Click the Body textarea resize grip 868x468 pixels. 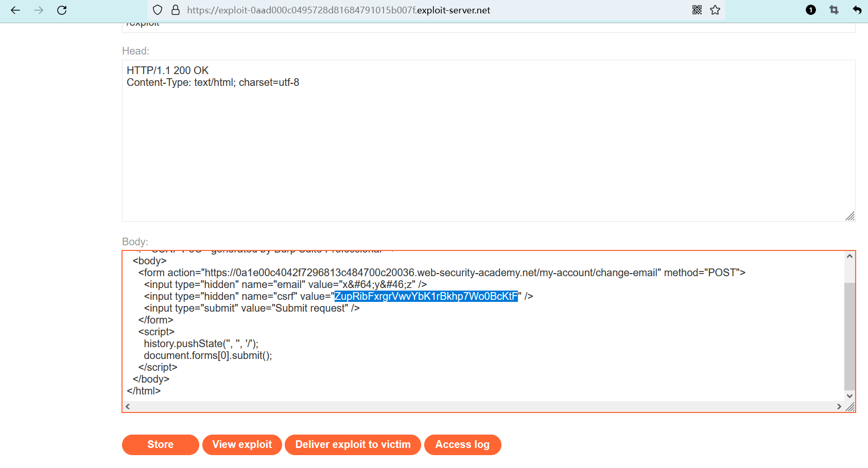tap(850, 407)
